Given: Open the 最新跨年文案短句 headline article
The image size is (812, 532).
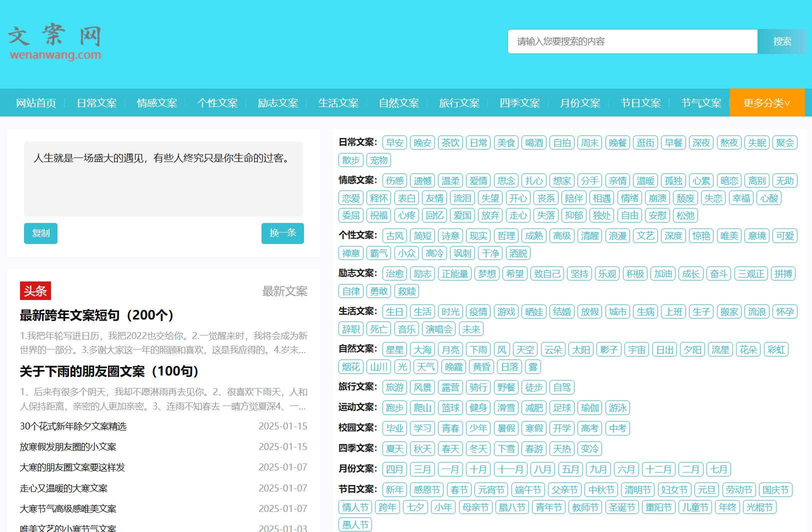Looking at the screenshot, I should coord(96,315).
